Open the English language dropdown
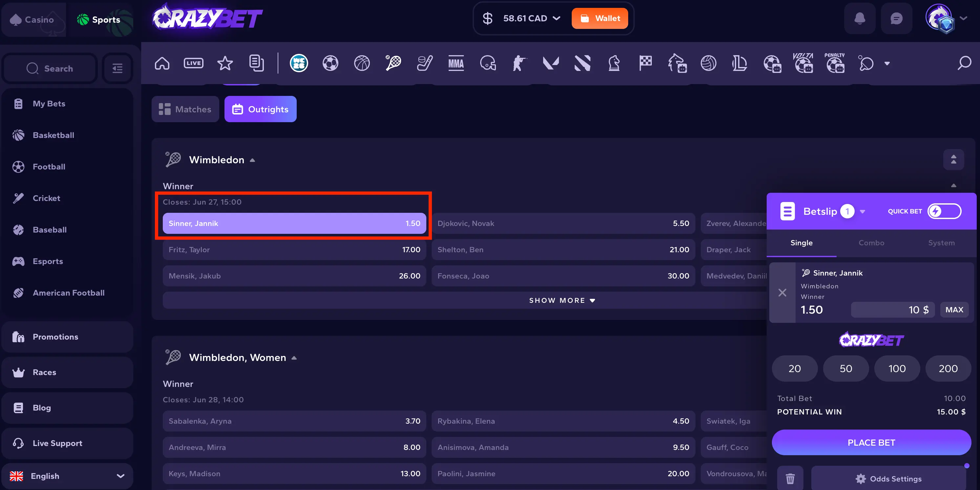The image size is (980, 490). point(67,476)
